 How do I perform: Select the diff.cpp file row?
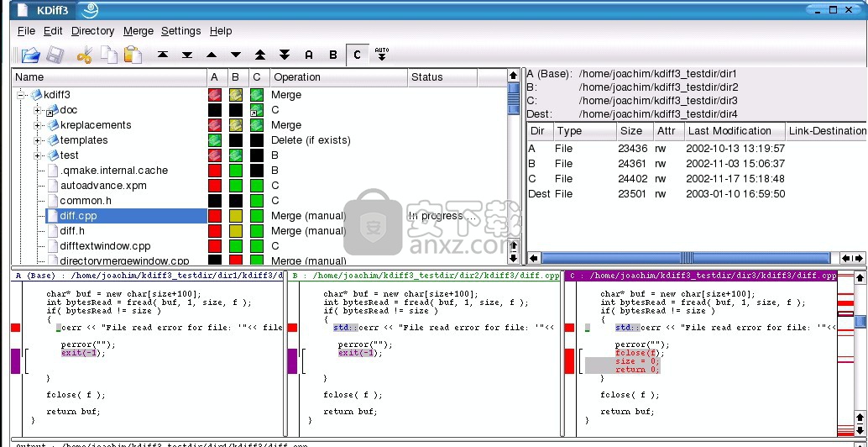126,215
